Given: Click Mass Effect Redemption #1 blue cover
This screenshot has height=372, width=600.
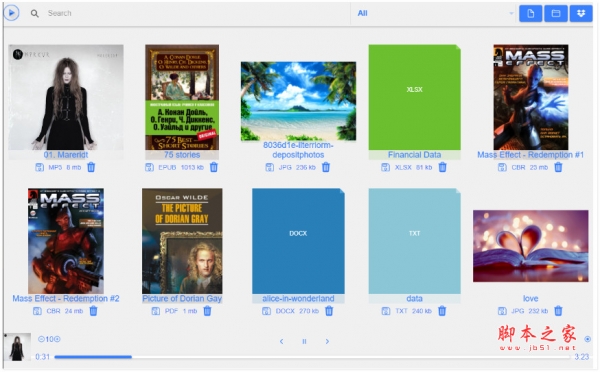Looking at the screenshot, I should pos(531,97).
